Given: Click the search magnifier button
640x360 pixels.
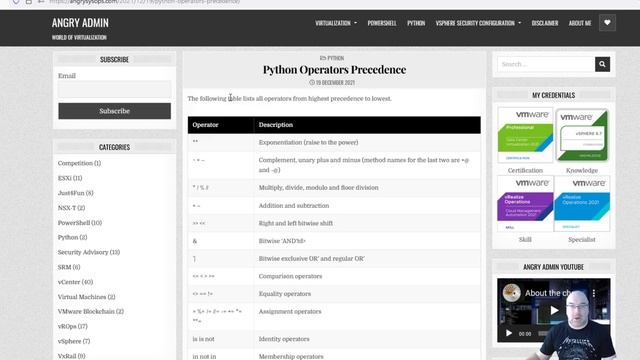Looking at the screenshot, I should click(602, 64).
